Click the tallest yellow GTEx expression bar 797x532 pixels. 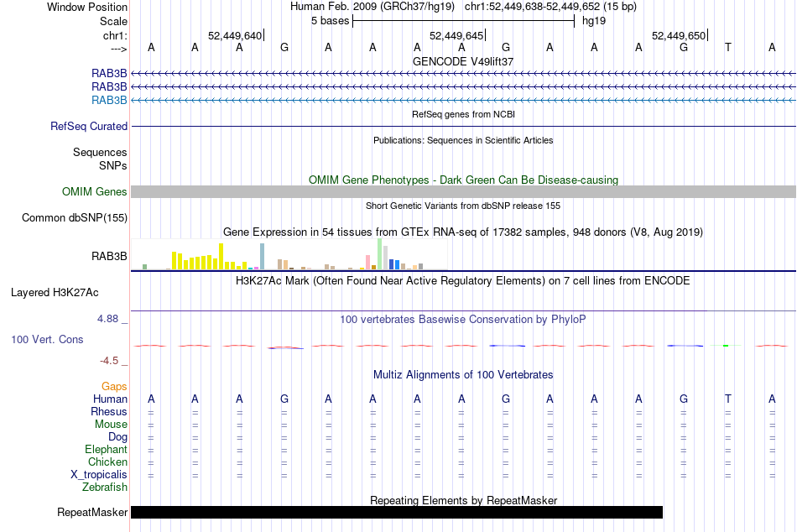[221, 256]
